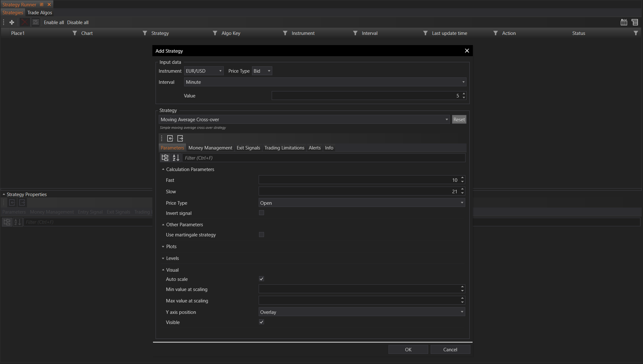
Task: Click the add strategy plus icon
Action: click(12, 22)
